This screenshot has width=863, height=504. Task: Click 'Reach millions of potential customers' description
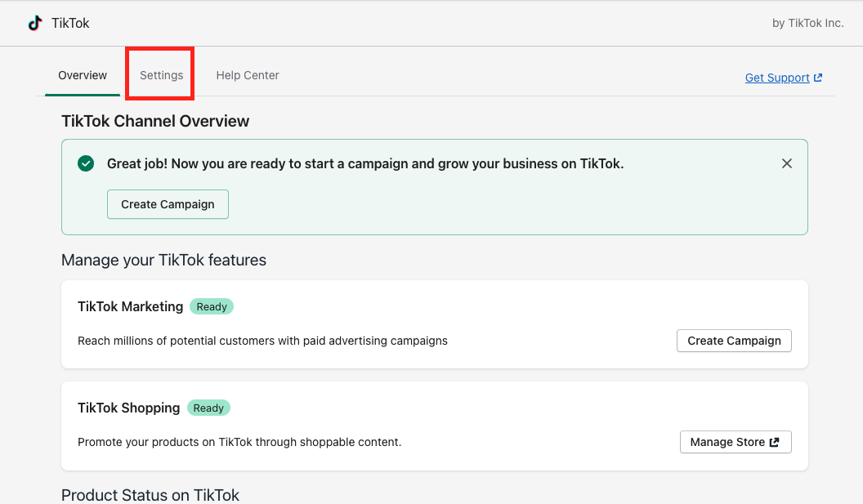pyautogui.click(x=262, y=341)
